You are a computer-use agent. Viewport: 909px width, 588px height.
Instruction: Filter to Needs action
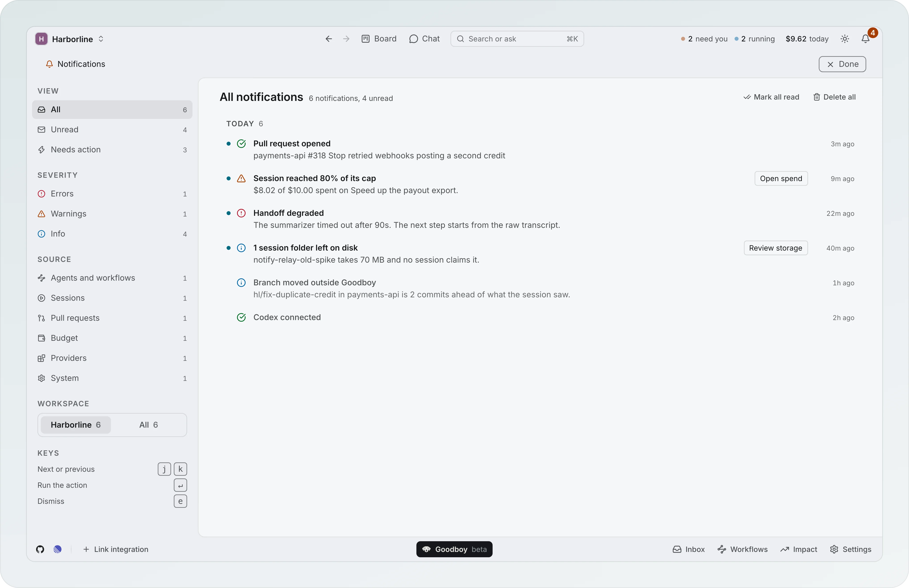click(x=112, y=150)
